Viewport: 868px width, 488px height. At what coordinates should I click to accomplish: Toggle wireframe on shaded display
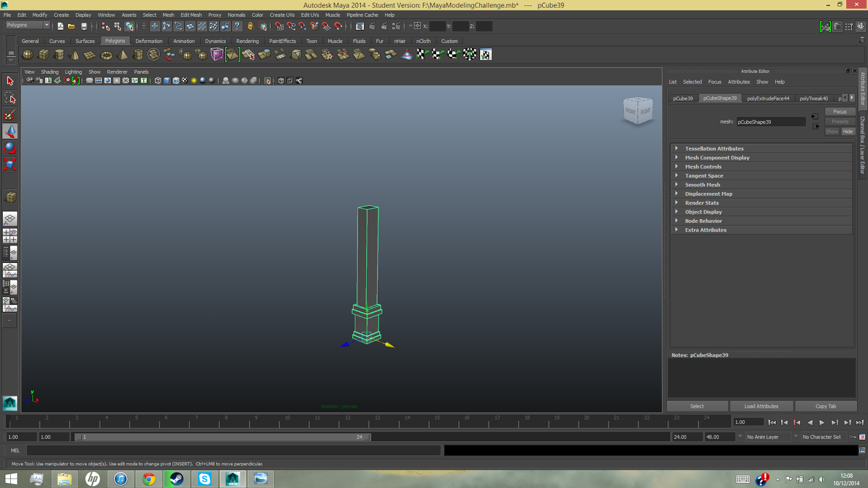175,80
